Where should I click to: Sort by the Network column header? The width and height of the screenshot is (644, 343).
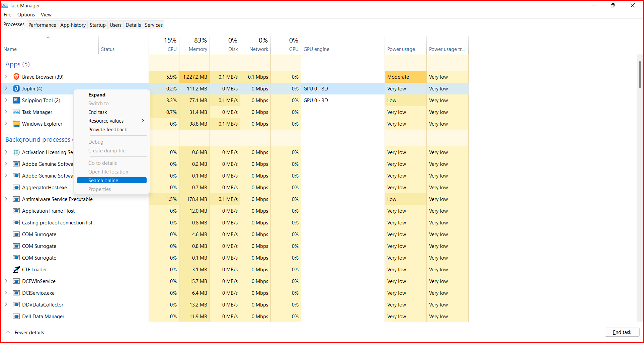[x=255, y=45]
